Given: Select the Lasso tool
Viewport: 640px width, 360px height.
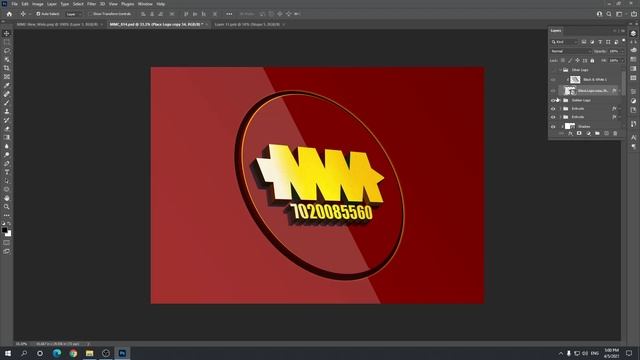Looking at the screenshot, I should point(7,51).
